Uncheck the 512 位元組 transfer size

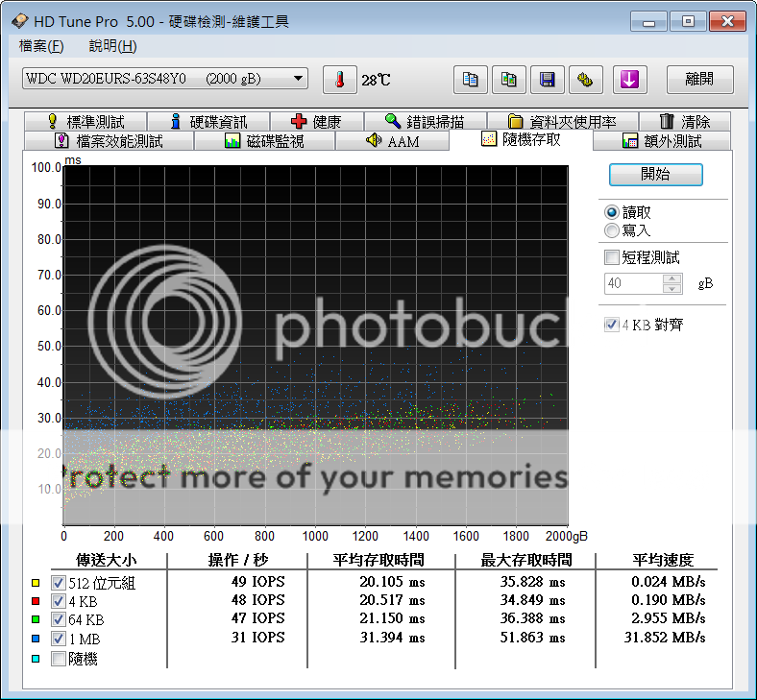58,582
